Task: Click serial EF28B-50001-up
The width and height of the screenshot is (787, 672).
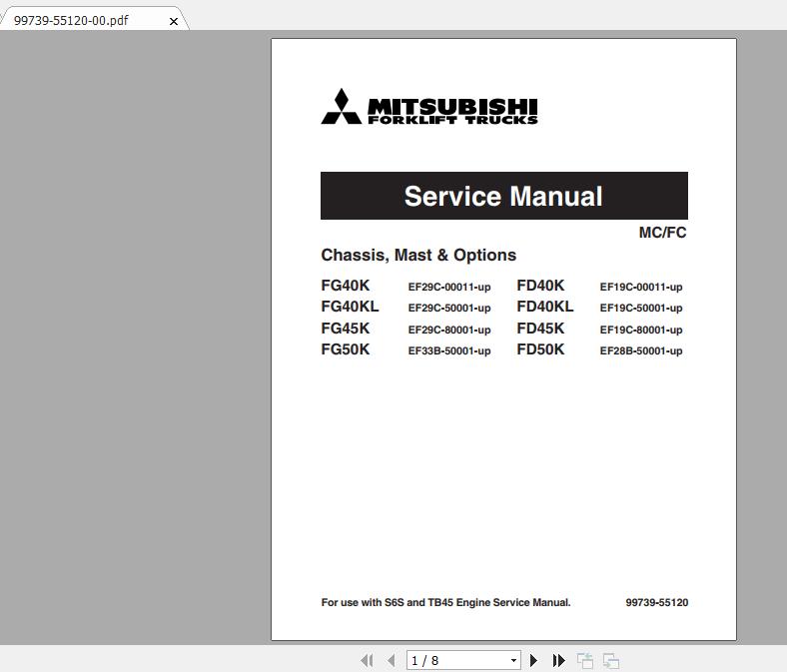Action: (641, 350)
